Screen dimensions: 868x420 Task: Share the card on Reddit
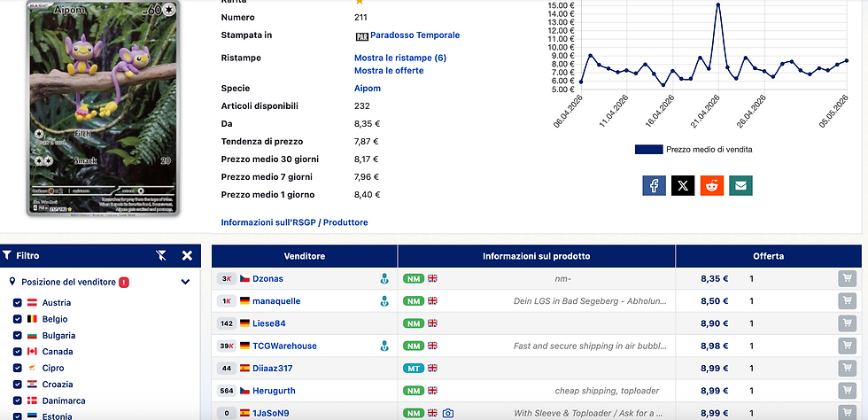(x=712, y=185)
